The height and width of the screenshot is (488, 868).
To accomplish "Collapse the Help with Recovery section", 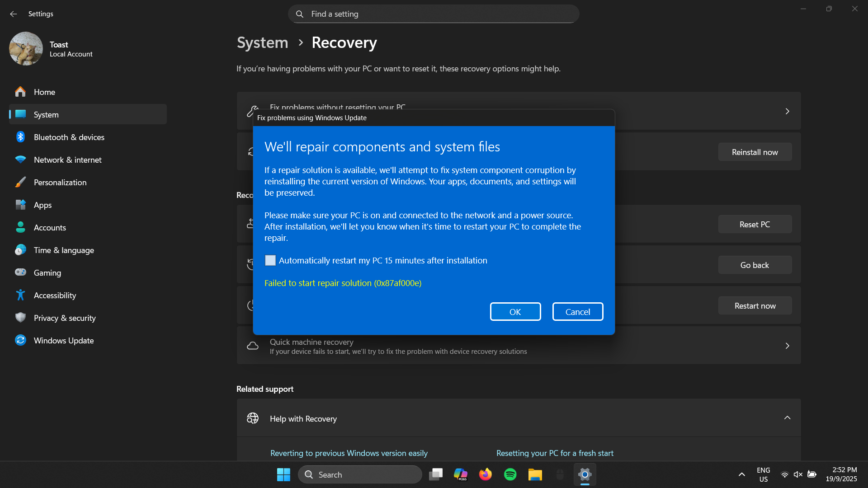I will point(788,418).
